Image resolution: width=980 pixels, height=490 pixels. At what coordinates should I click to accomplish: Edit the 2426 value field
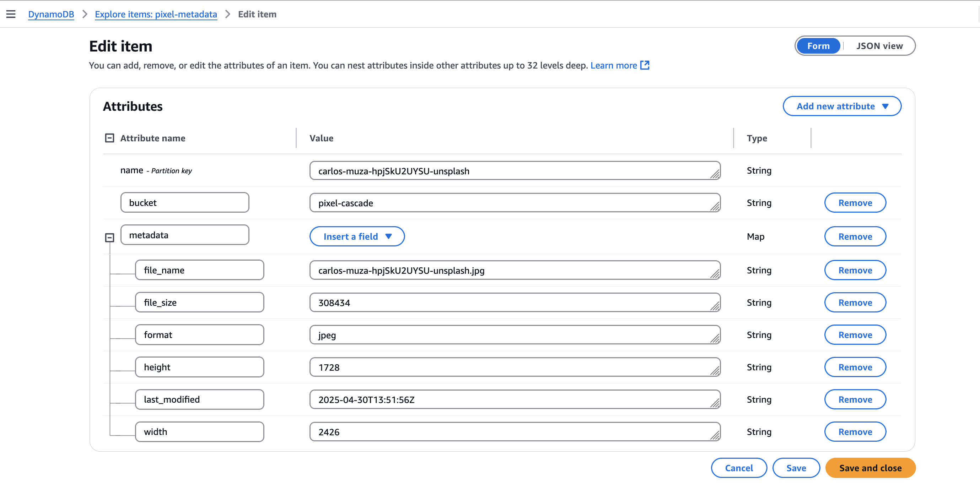pos(515,432)
